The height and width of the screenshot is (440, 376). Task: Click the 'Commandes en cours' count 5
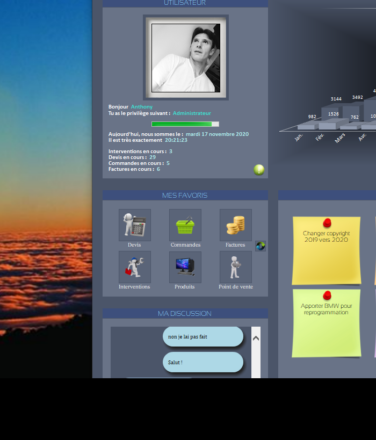[168, 163]
